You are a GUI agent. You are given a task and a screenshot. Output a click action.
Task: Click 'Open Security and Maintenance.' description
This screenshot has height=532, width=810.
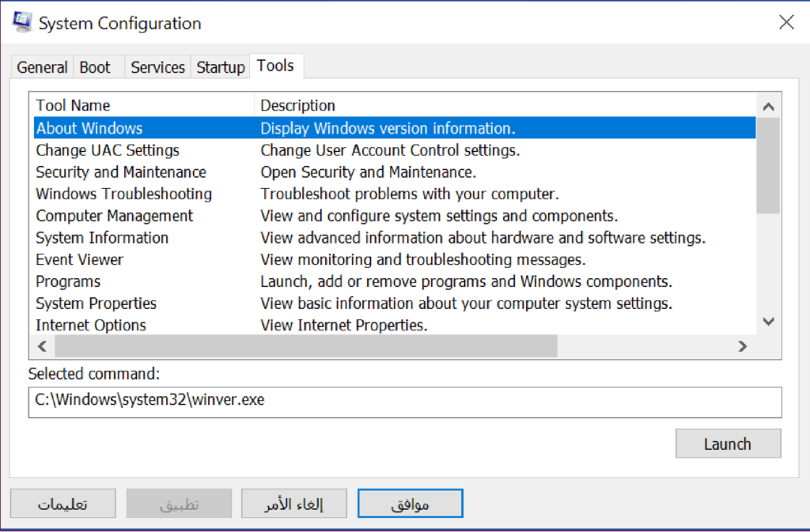pos(369,172)
